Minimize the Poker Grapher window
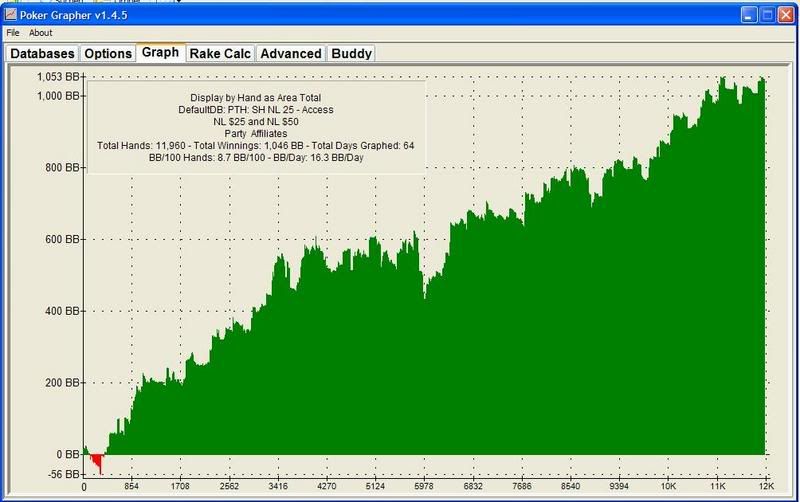The image size is (800, 502). click(x=748, y=15)
